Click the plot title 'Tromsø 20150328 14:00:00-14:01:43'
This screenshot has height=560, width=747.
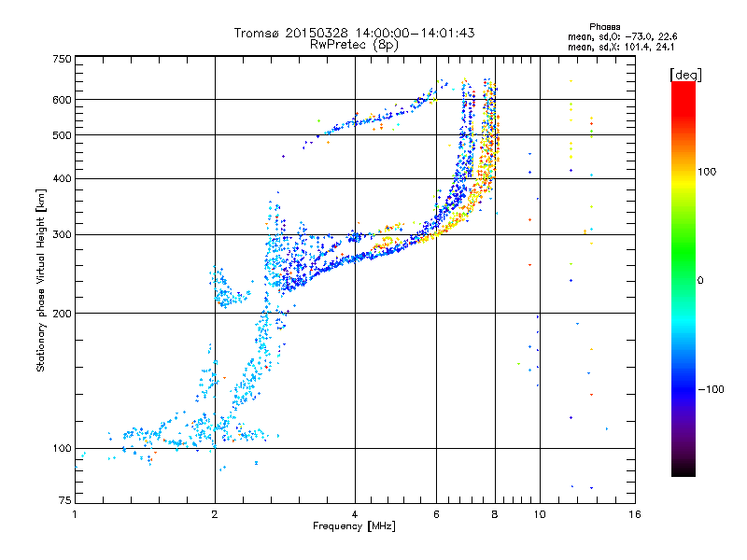coord(354,33)
